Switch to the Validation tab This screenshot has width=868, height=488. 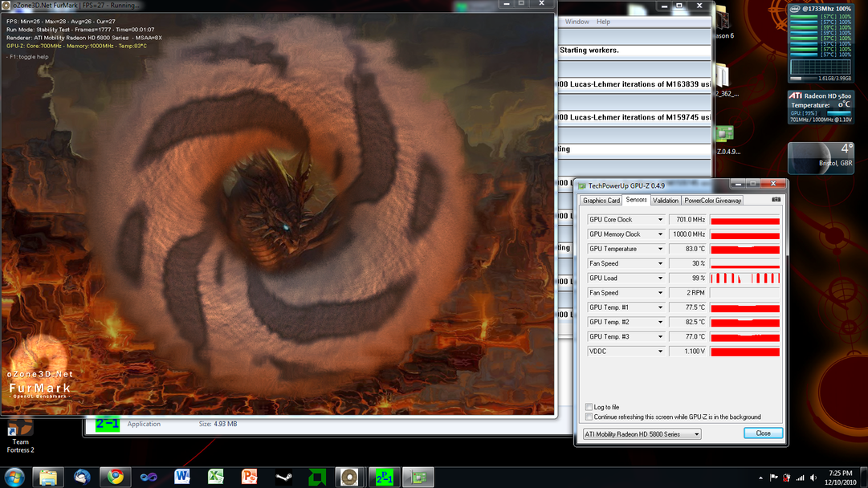[666, 201]
